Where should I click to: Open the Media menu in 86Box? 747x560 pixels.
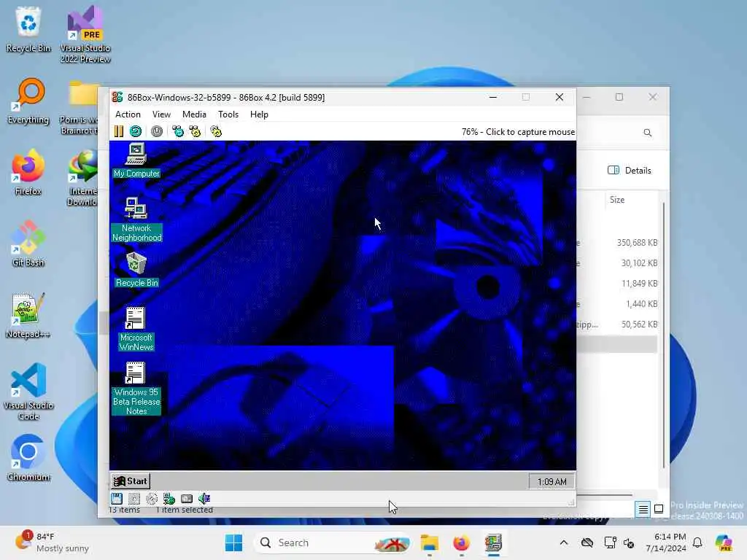click(x=194, y=114)
